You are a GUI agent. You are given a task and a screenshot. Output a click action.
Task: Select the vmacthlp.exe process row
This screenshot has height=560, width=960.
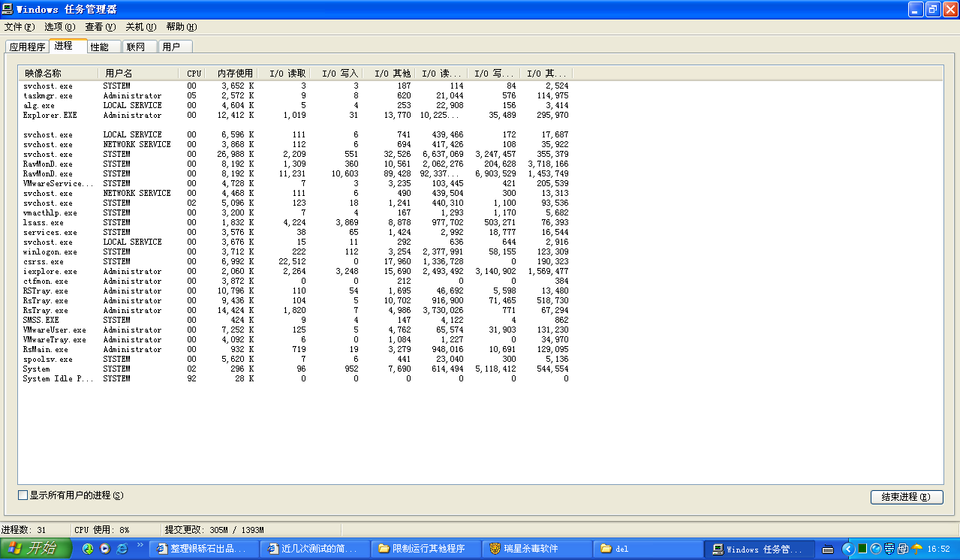[x=296, y=213]
